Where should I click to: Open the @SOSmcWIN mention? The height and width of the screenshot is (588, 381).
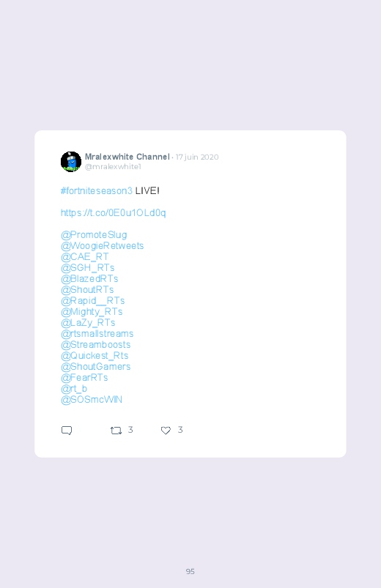tap(92, 399)
